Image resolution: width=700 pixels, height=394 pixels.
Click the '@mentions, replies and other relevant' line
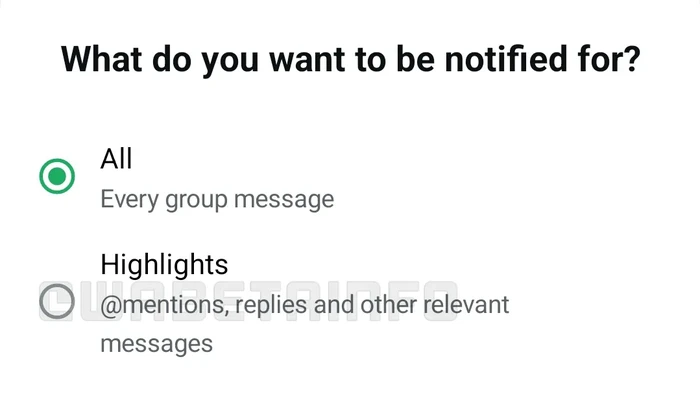click(x=304, y=305)
